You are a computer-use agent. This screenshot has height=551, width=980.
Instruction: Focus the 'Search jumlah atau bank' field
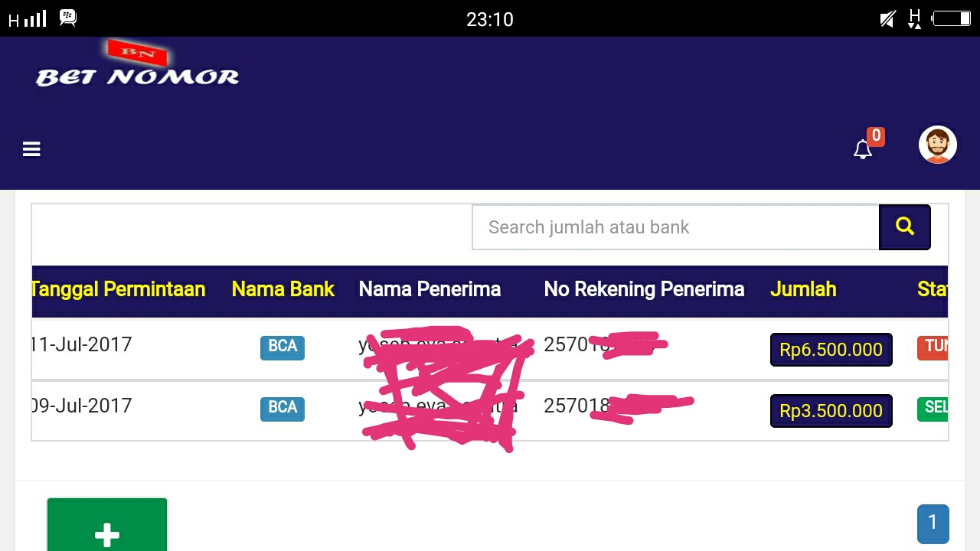675,227
